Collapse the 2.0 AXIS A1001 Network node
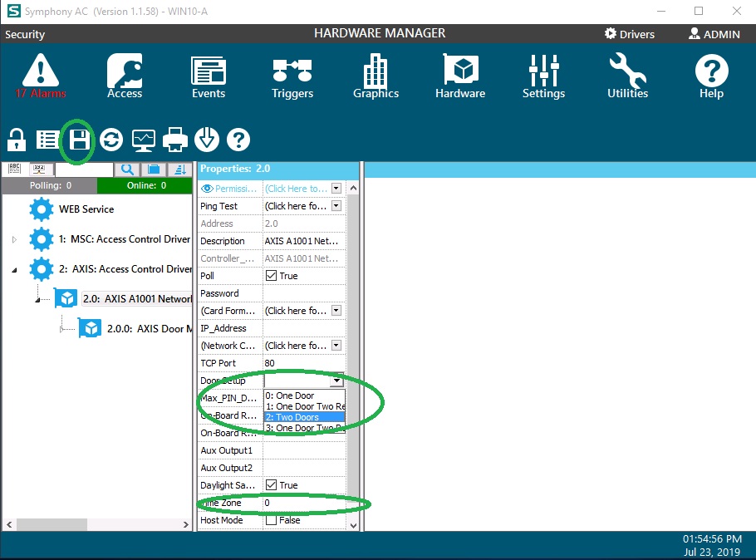Screen dimensions: 756x560 (x=37, y=300)
